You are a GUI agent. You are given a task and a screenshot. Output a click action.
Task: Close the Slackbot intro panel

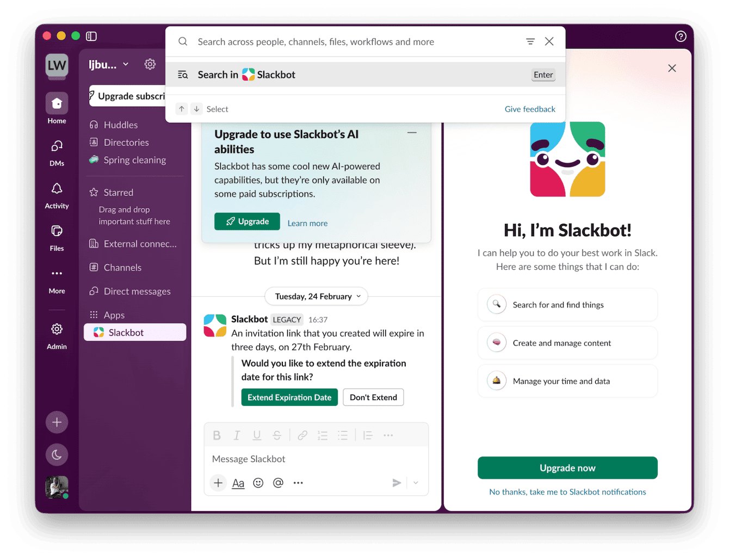tap(672, 68)
